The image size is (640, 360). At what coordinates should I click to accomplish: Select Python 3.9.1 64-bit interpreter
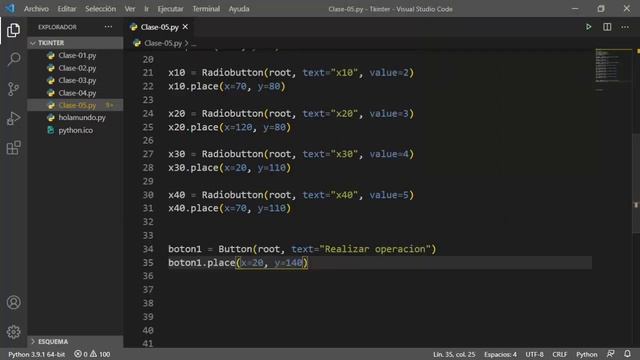37,354
